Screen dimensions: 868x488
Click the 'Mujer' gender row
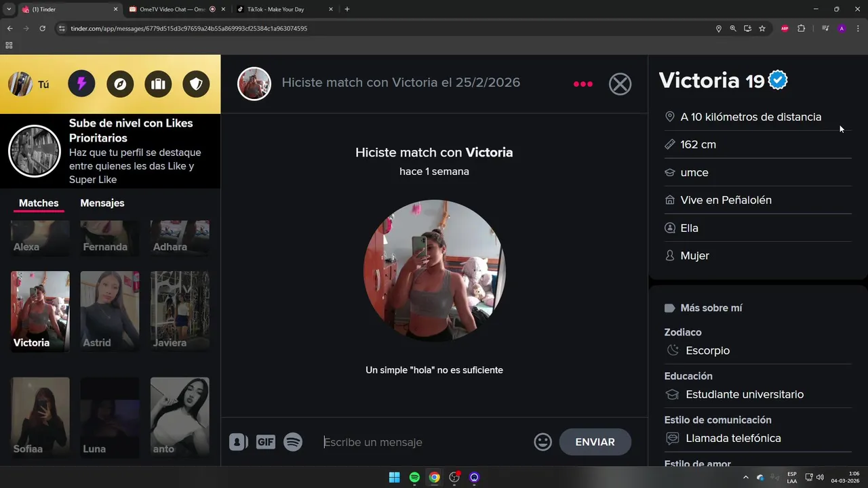(757, 256)
